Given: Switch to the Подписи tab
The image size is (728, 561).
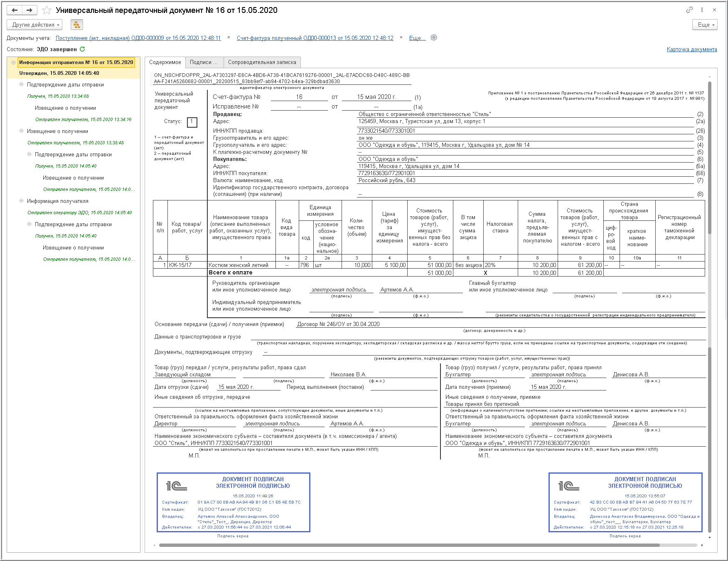Looking at the screenshot, I should (204, 62).
